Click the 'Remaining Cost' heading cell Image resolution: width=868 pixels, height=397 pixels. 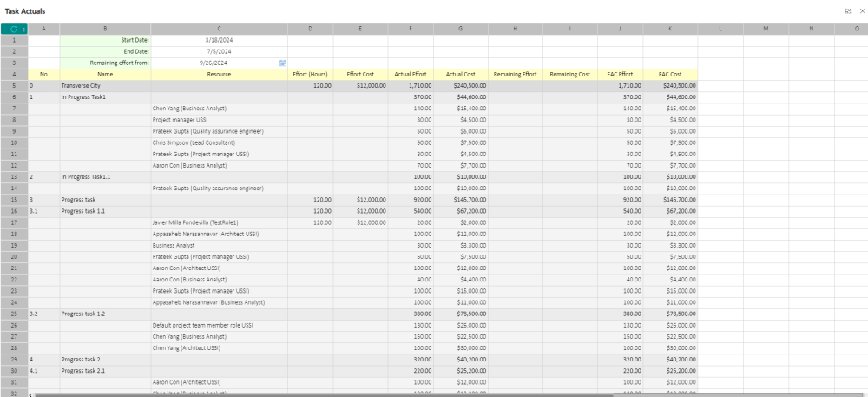(x=570, y=74)
